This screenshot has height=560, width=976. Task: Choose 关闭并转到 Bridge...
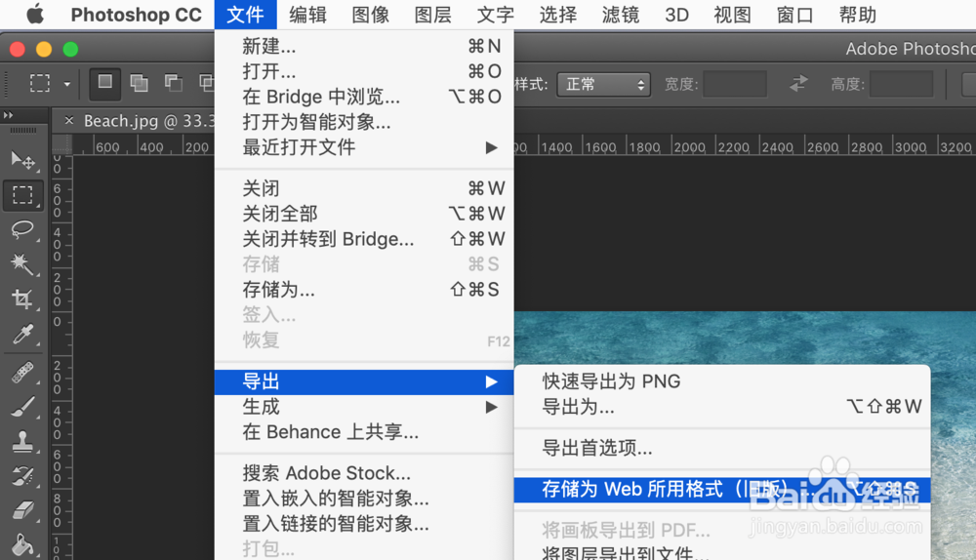[364, 239]
